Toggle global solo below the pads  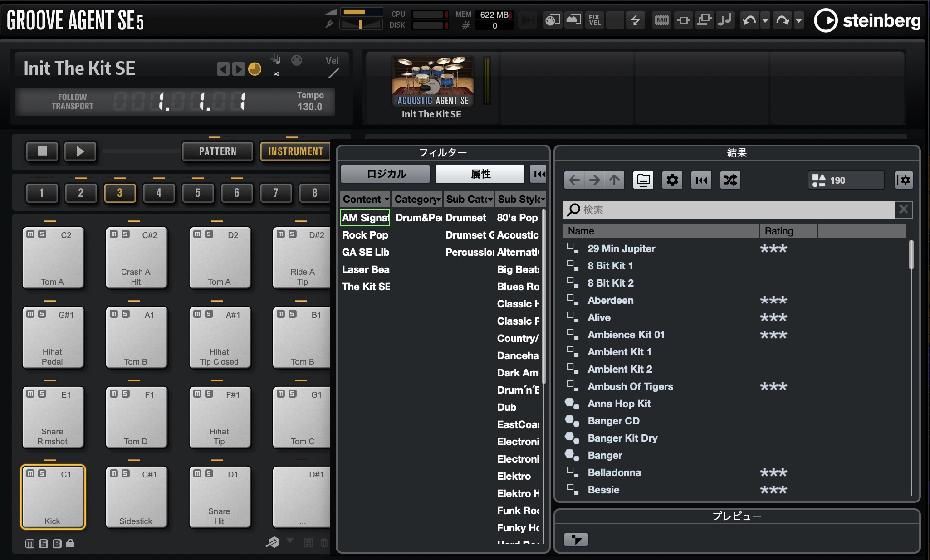click(x=44, y=544)
